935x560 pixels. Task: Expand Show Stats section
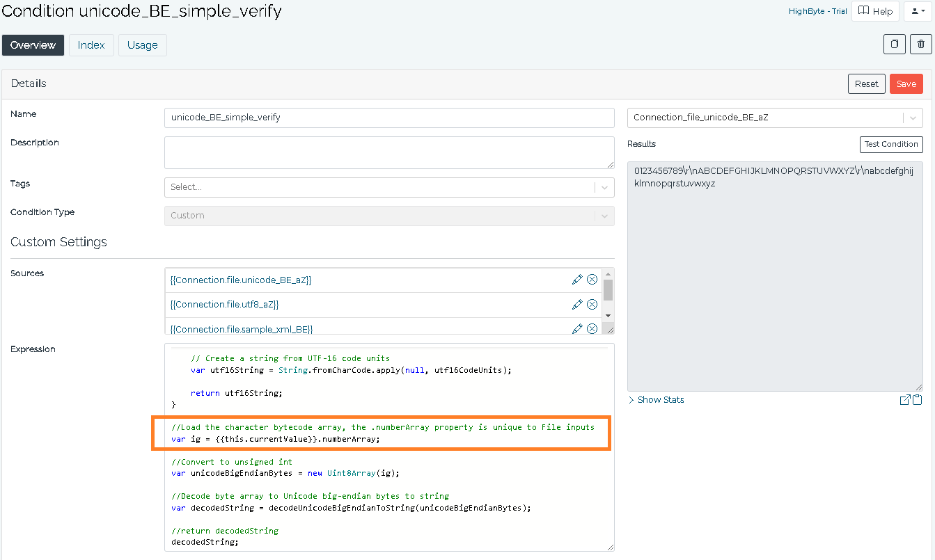pos(657,399)
